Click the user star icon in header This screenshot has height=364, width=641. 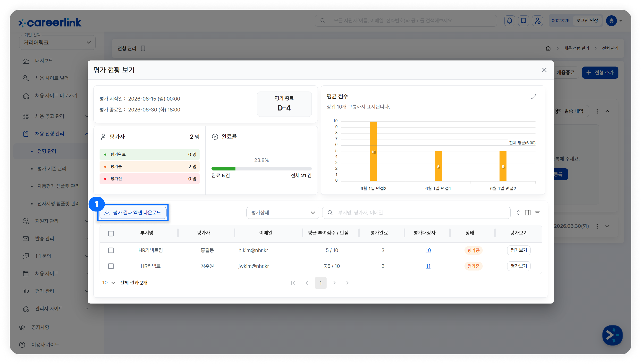[x=538, y=21]
